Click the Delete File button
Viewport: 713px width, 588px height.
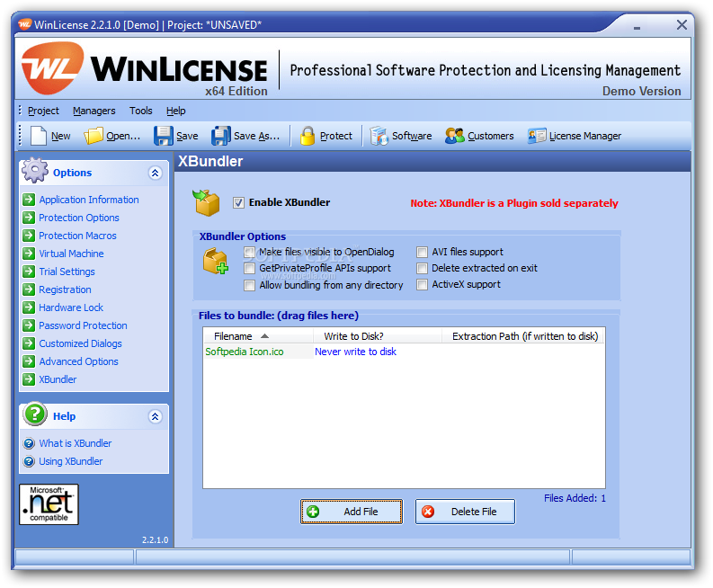tap(465, 512)
